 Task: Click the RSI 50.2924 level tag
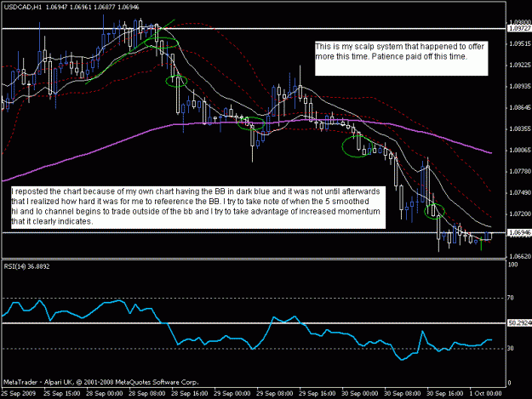(x=519, y=323)
